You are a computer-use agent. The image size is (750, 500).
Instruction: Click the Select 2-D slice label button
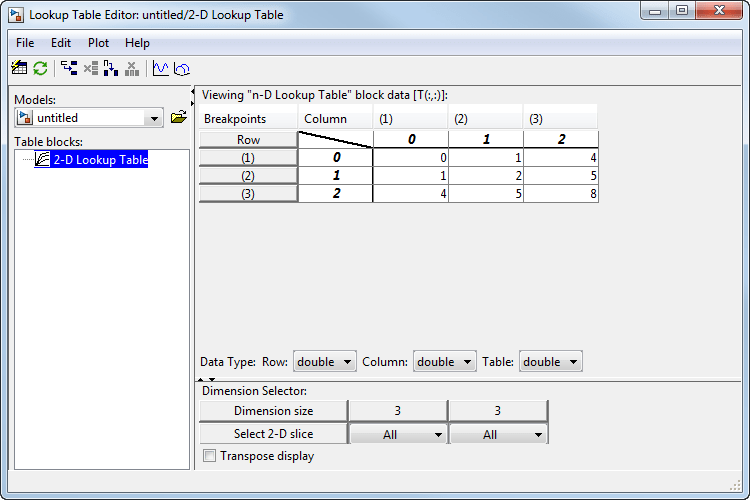(x=273, y=433)
